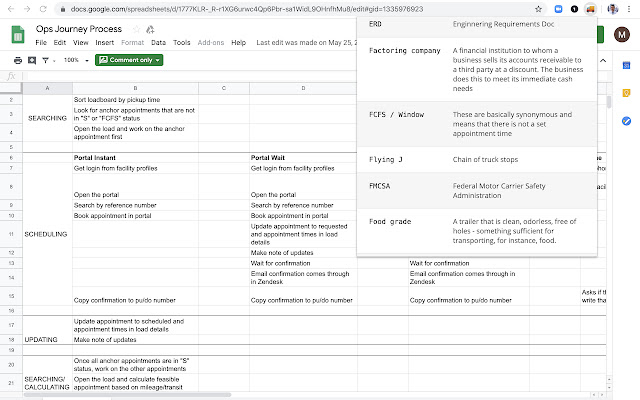Click the Food grade glossary term
640x400 pixels.
click(390, 222)
